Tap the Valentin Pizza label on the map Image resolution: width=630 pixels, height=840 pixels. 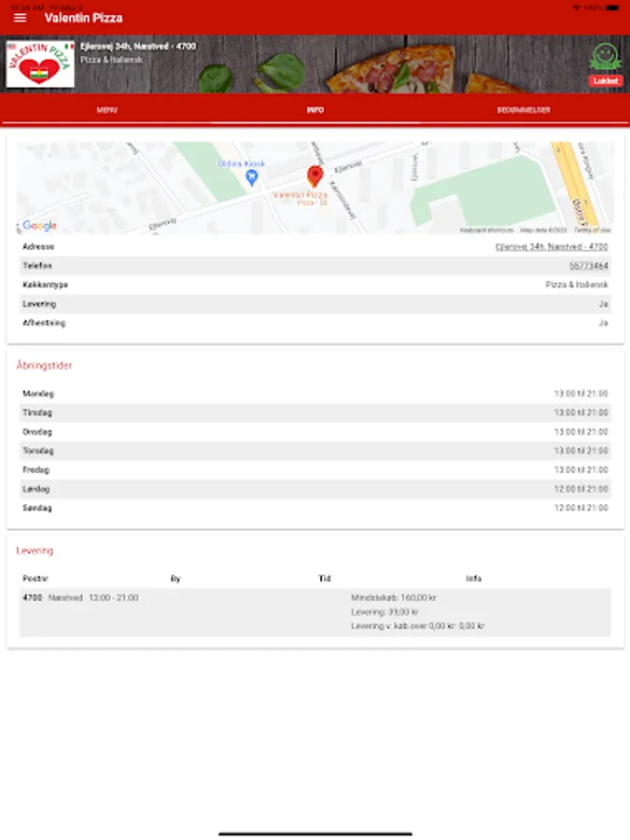click(300, 195)
